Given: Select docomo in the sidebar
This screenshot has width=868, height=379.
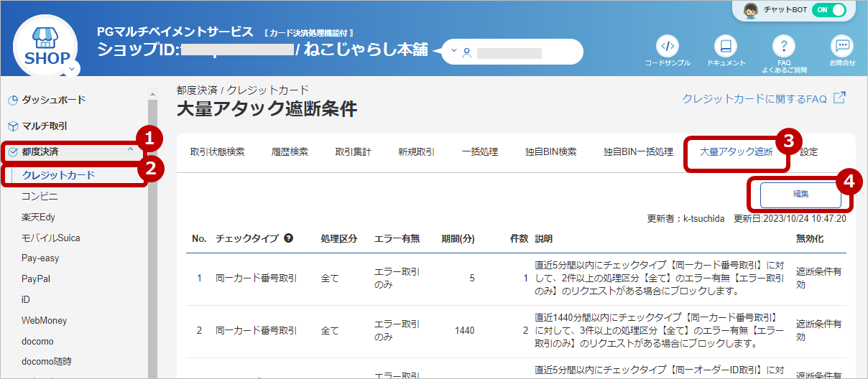Looking at the screenshot, I should pyautogui.click(x=37, y=341).
